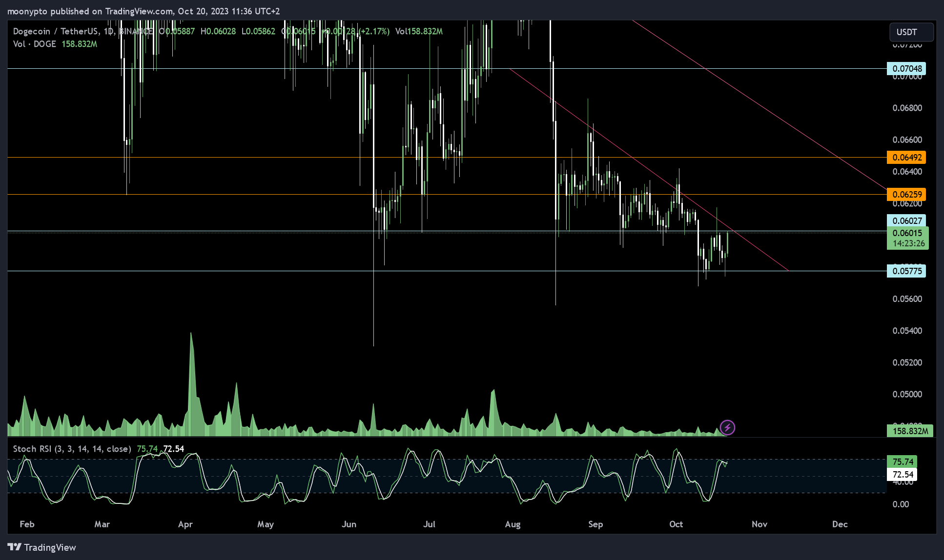Click the Vol158.832M value in header
The image size is (944, 560).
tap(419, 31)
